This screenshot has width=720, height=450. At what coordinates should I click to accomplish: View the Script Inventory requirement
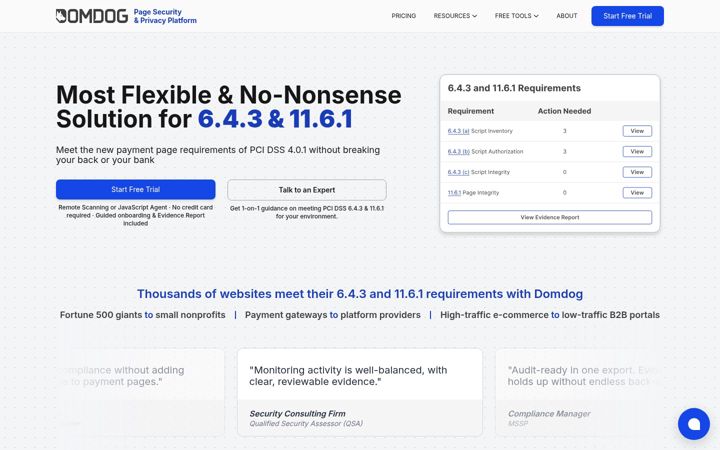coord(637,131)
